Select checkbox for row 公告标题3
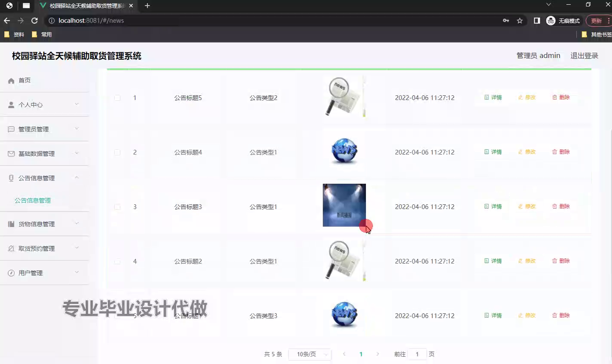Screen dimensions: 612x364 117,207
